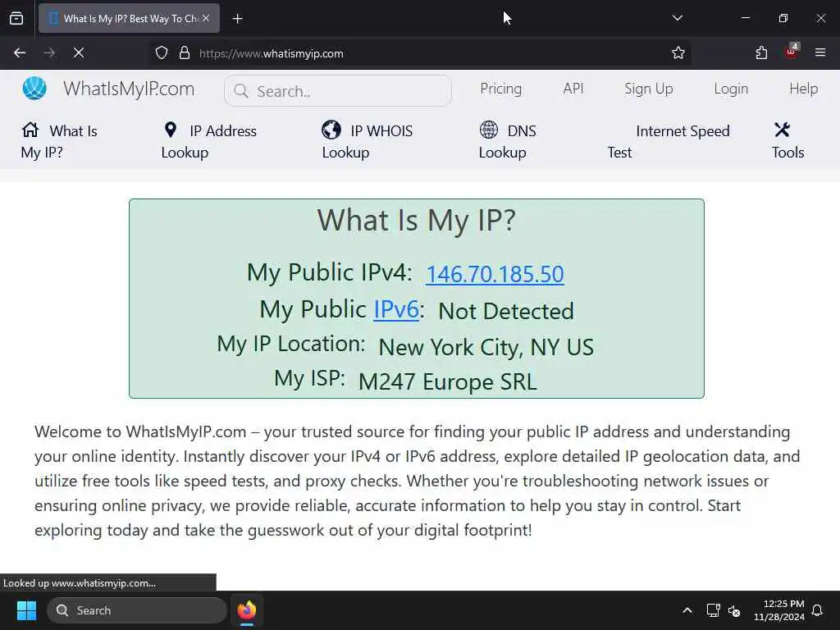Click the What Is My IP? nav text
840x630 pixels.
pyautogui.click(x=59, y=141)
